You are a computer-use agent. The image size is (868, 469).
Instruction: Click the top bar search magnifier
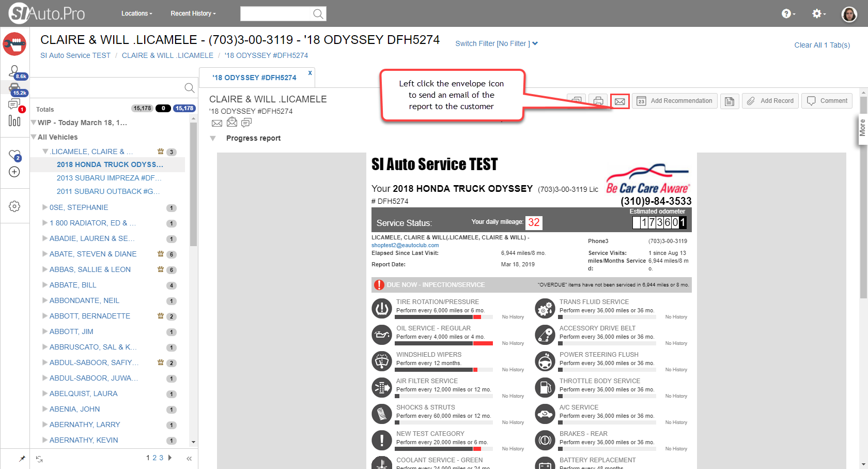(x=318, y=14)
